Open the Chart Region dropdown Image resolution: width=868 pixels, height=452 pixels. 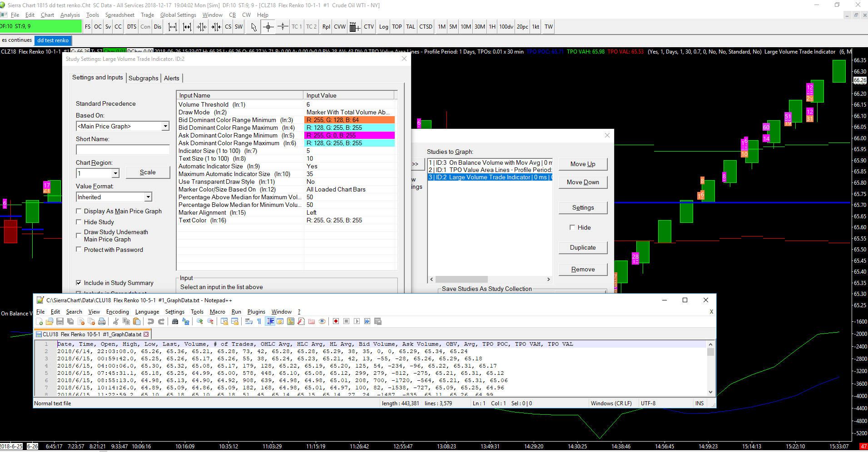[115, 173]
